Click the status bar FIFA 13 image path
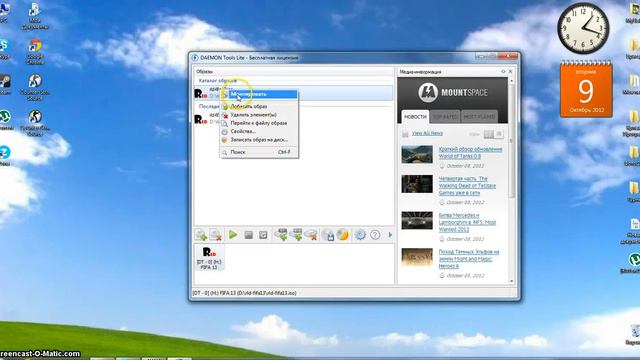640x360 pixels. [244, 293]
